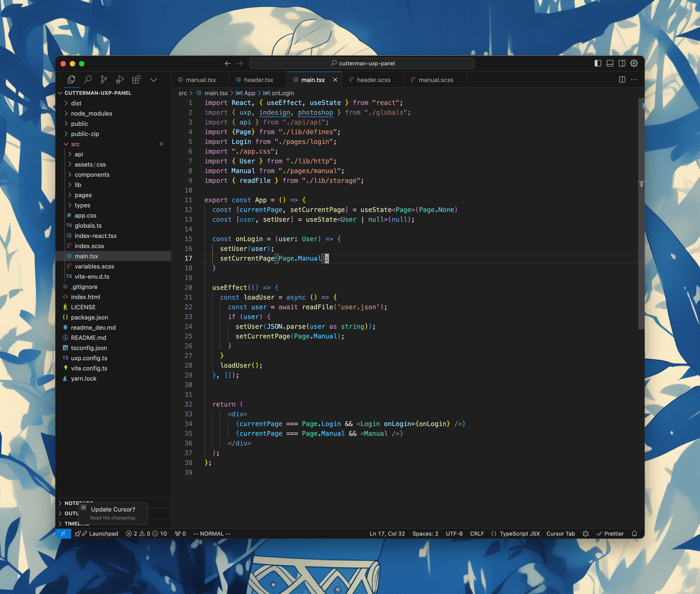This screenshot has height=594, width=700.
Task: Show more activity views via chevron
Action: pyautogui.click(x=154, y=80)
